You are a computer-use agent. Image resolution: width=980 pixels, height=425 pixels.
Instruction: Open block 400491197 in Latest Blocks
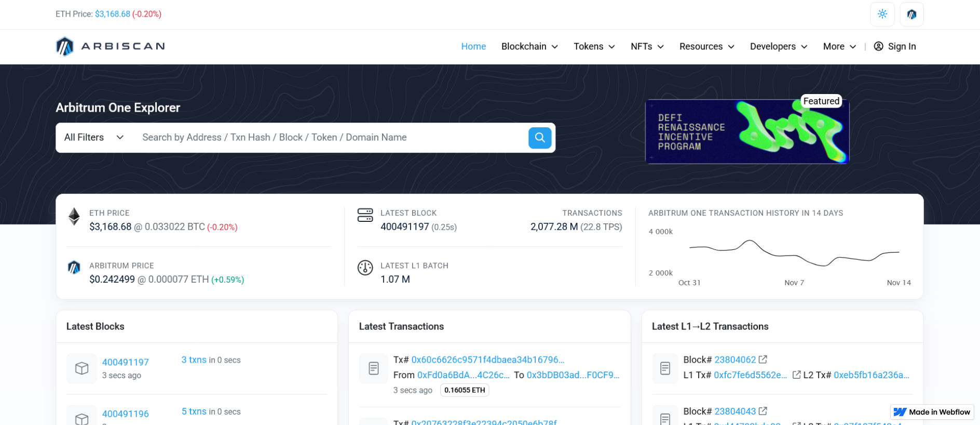(x=125, y=362)
